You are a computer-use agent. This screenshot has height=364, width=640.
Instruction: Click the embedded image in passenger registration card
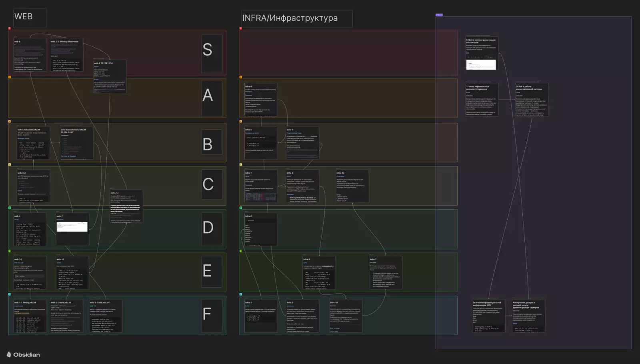click(481, 65)
